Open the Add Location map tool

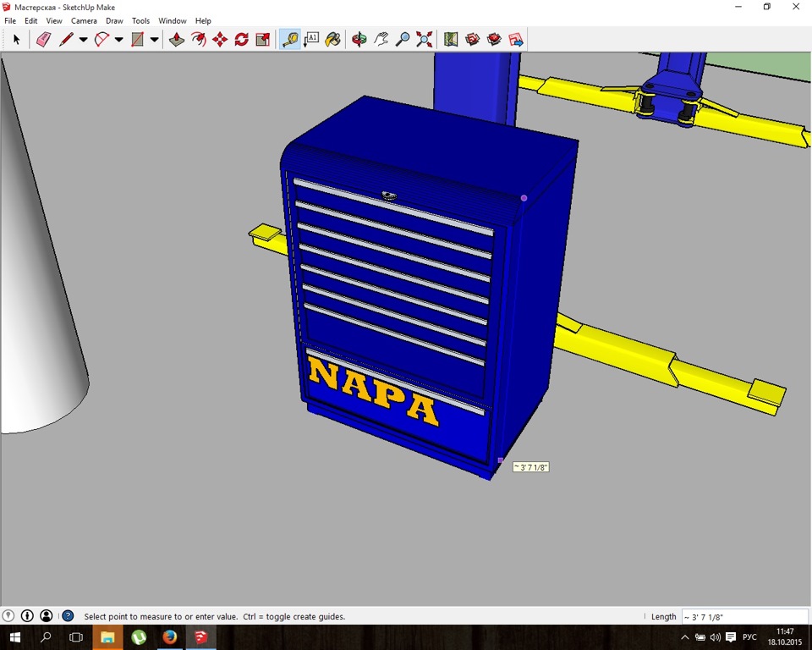click(x=451, y=40)
